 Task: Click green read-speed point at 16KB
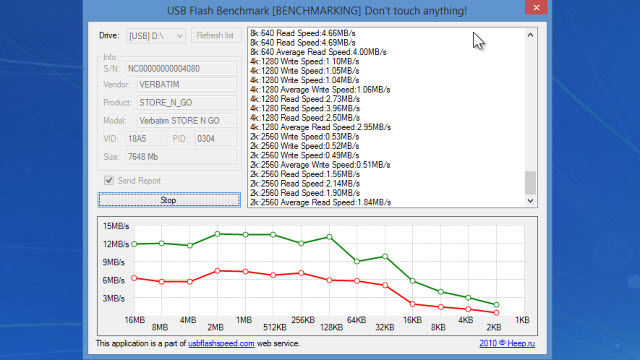pos(413,281)
